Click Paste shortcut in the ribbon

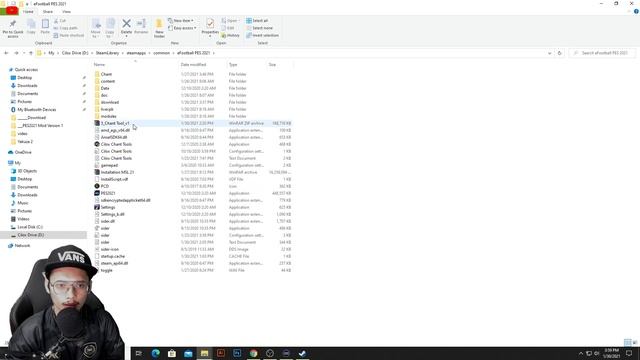click(x=69, y=35)
